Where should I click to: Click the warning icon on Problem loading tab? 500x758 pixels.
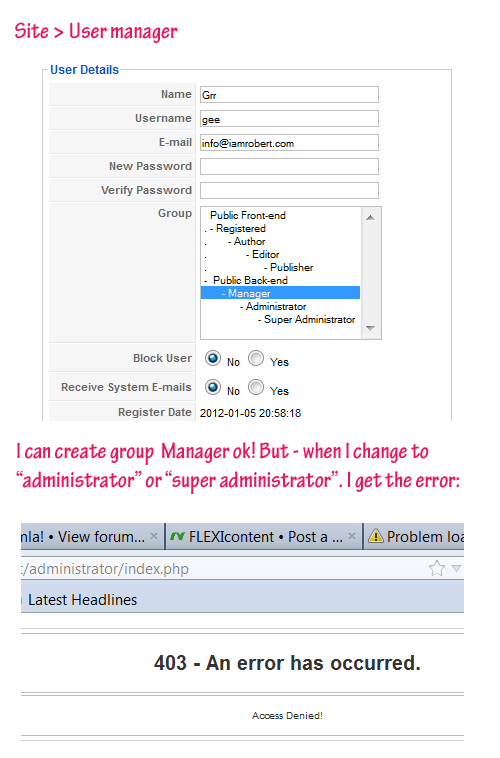tap(376, 536)
